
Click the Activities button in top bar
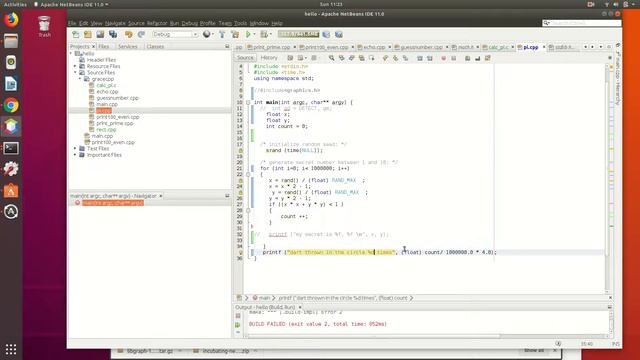15,4
